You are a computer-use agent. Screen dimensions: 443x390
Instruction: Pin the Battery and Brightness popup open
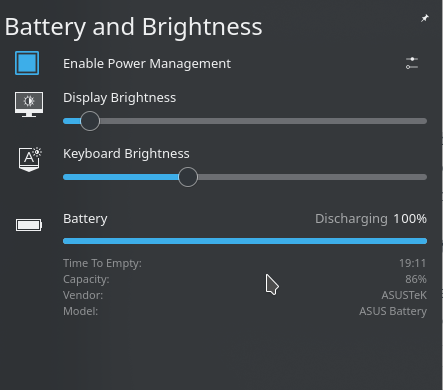point(424,18)
